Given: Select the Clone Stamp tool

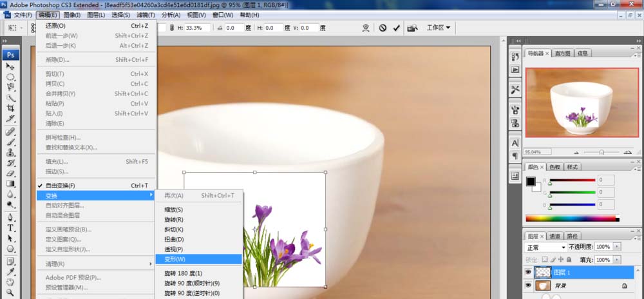Looking at the screenshot, I should [x=10, y=152].
